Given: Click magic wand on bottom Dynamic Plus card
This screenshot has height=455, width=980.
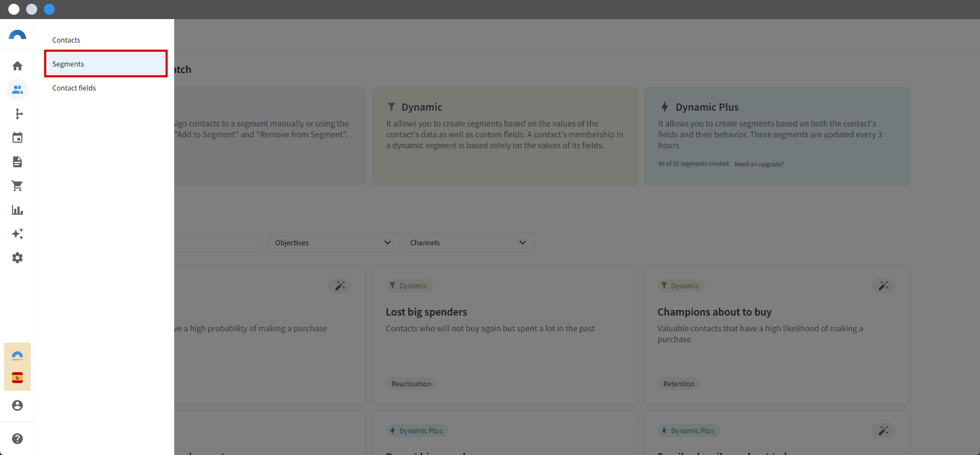Looking at the screenshot, I should [x=883, y=430].
